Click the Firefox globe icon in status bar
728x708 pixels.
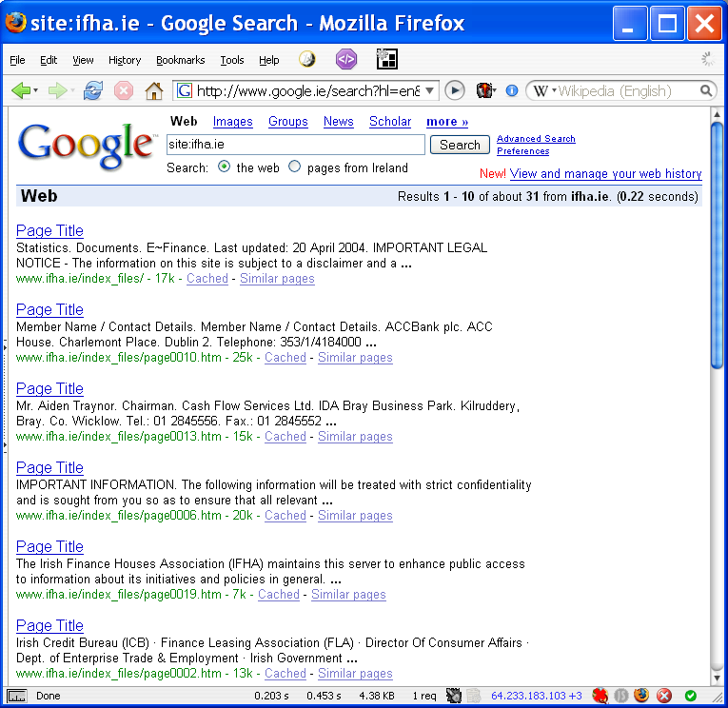641,696
